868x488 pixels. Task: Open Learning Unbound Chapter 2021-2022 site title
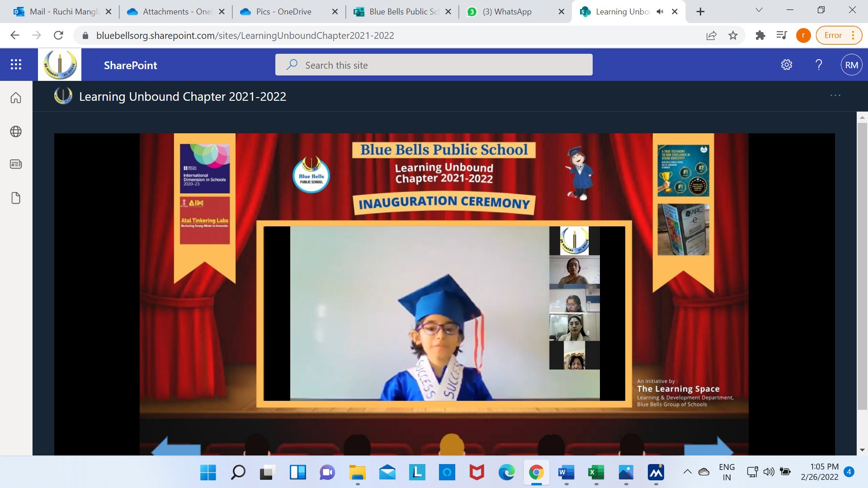pyautogui.click(x=182, y=96)
